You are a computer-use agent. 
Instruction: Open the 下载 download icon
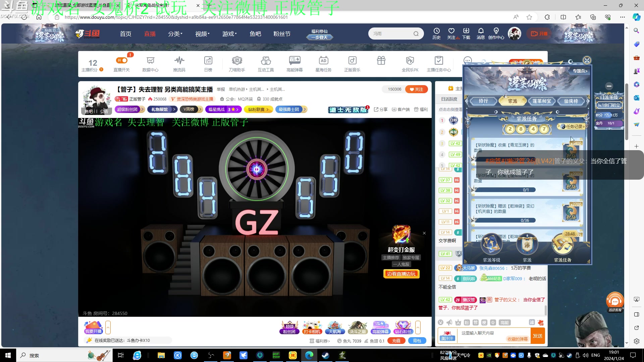[x=466, y=34]
